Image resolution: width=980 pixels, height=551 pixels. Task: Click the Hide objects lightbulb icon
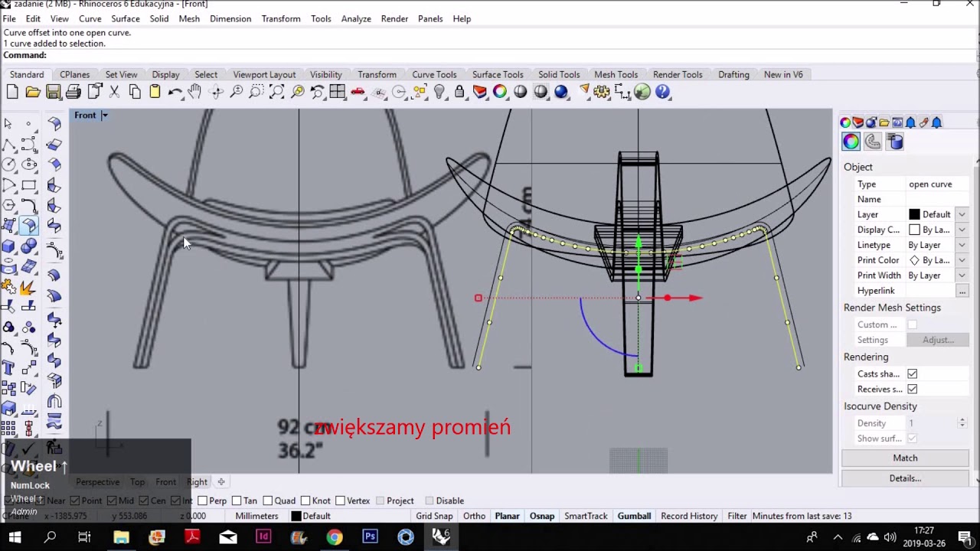[439, 92]
